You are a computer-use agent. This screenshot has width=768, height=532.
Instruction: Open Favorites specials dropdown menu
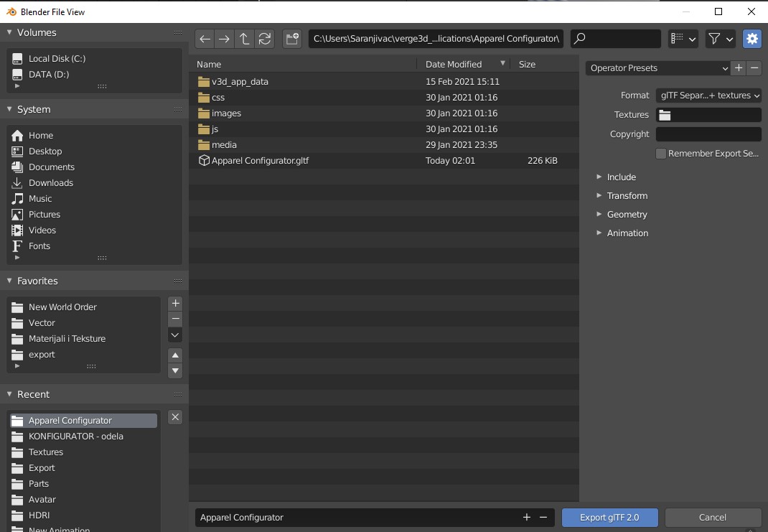(x=175, y=335)
